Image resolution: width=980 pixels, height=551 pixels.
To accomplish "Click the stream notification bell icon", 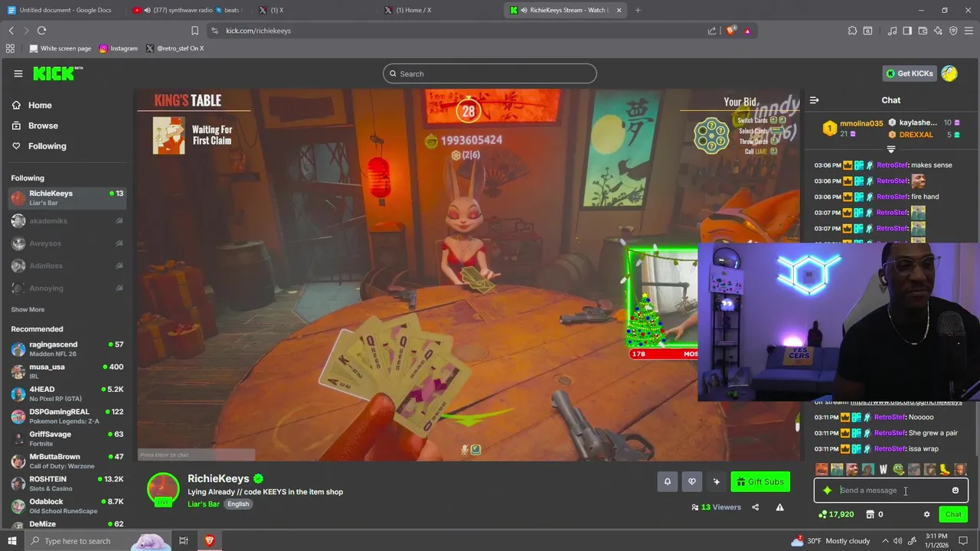I will [x=667, y=481].
